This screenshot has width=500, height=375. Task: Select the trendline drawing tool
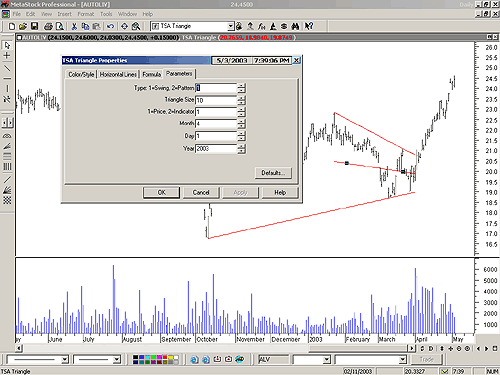(7, 68)
